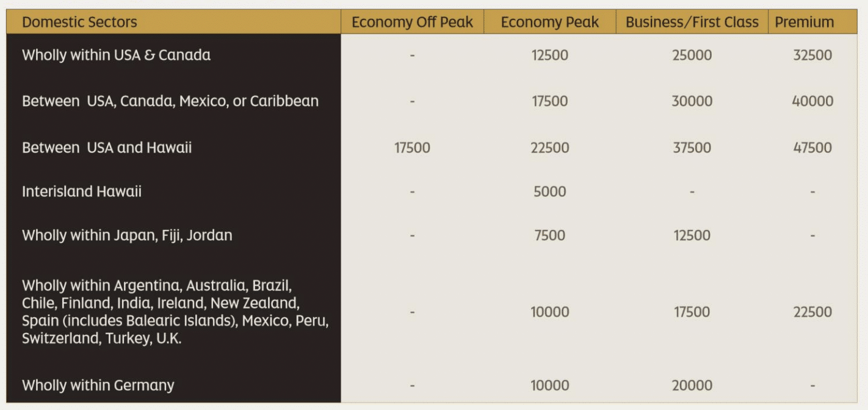This screenshot has height=410, width=868.
Task: Click the Wholly within Germany row label
Action: (98, 386)
